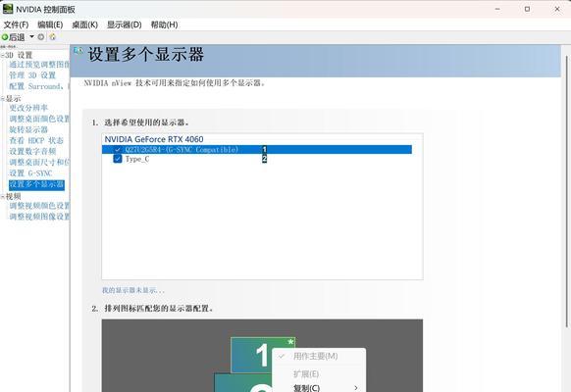Open the Back history dropdown arrow
The image size is (571, 392).
(x=31, y=36)
